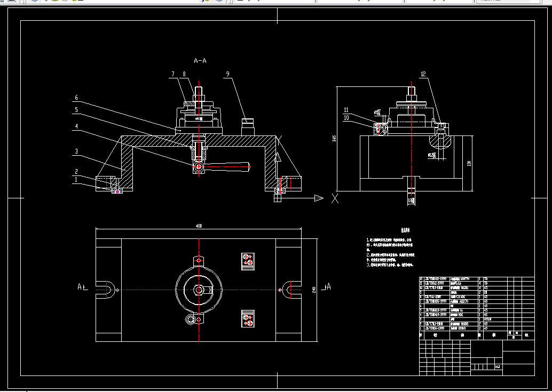The width and height of the screenshot is (552, 392).
Task: Click balloon number 8 label
Action: click(184, 74)
